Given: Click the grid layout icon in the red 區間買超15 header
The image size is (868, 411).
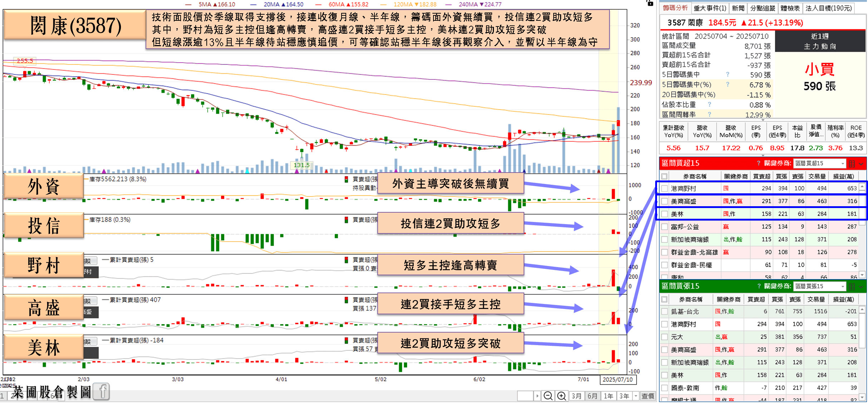Looking at the screenshot, I should (x=852, y=164).
